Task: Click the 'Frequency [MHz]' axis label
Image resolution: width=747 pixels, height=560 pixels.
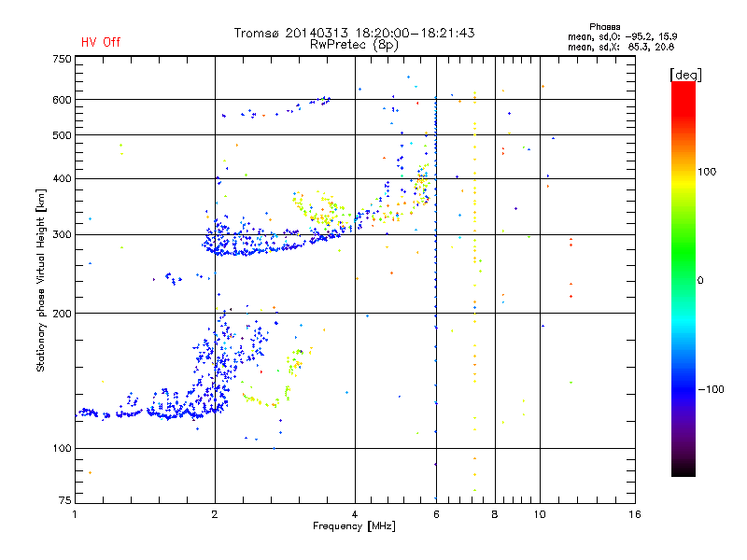Action: tap(354, 526)
